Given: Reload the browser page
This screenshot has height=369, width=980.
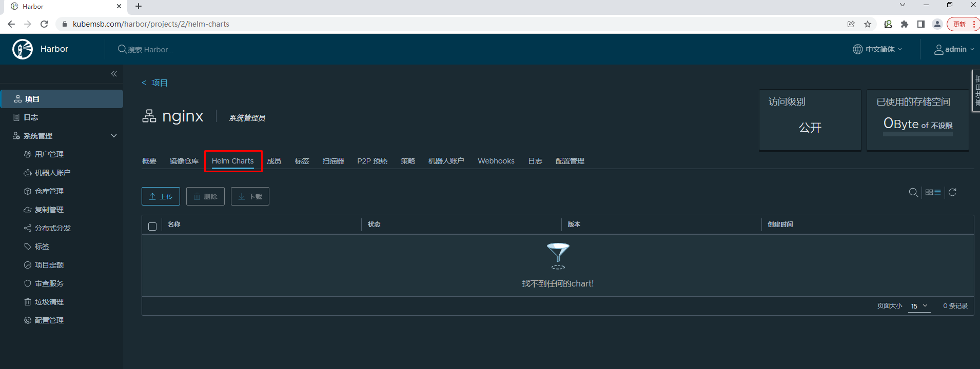Looking at the screenshot, I should (44, 24).
